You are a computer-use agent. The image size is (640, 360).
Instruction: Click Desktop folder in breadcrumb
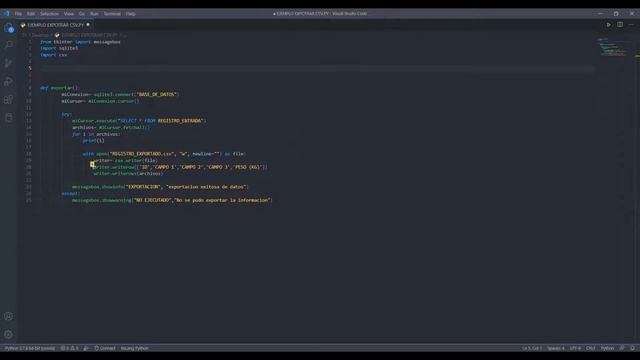pos(40,35)
